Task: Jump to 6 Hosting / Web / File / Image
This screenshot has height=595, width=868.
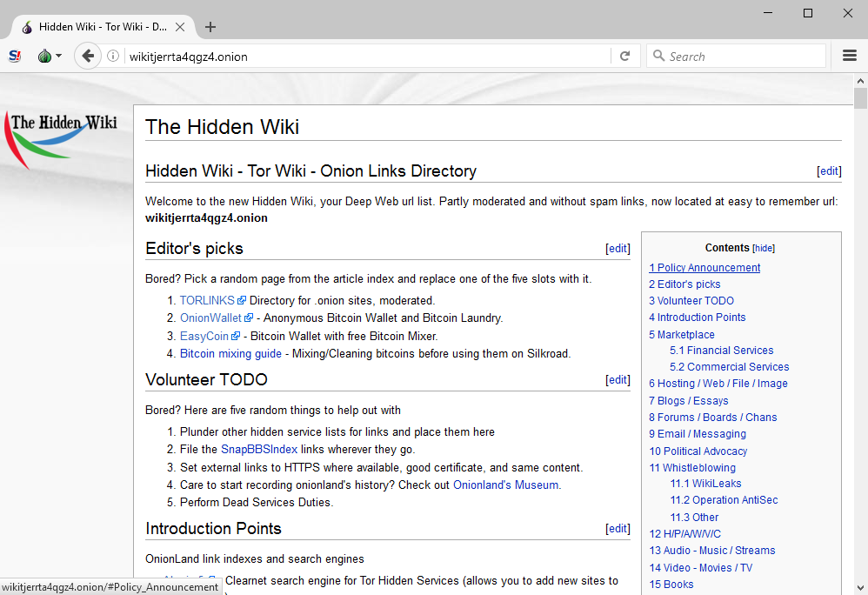Action: pyautogui.click(x=718, y=384)
